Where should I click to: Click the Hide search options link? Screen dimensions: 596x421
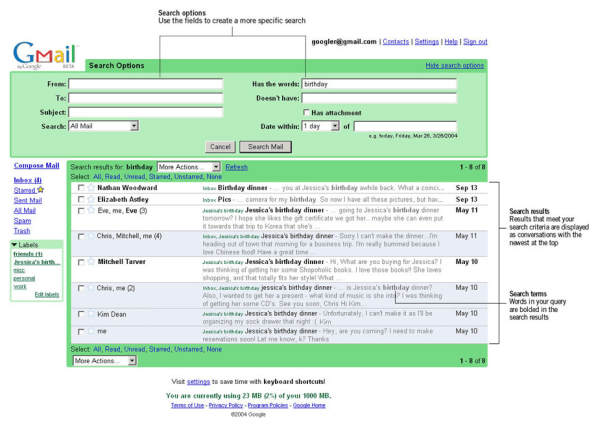coord(455,65)
